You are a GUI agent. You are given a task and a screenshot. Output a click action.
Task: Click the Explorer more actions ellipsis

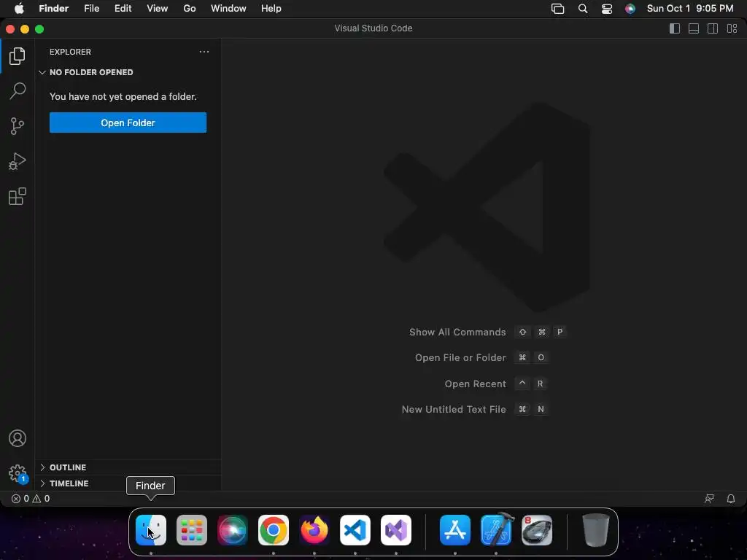tap(204, 52)
